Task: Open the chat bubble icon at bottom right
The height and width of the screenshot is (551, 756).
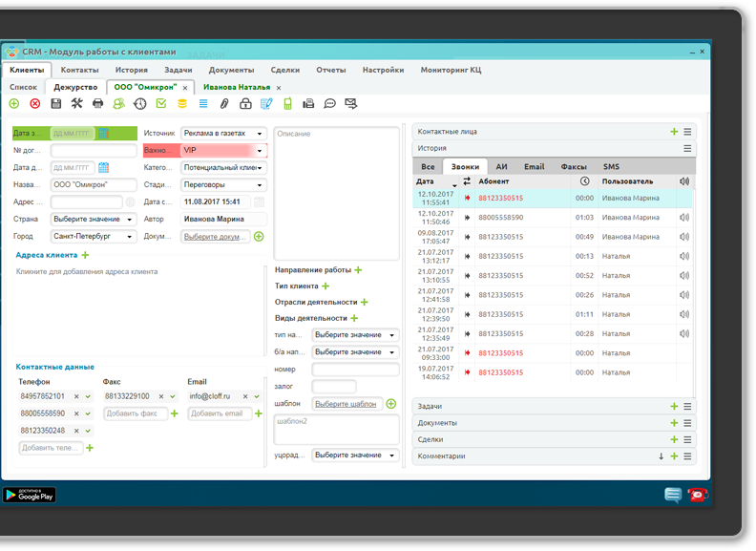Action: (x=673, y=495)
